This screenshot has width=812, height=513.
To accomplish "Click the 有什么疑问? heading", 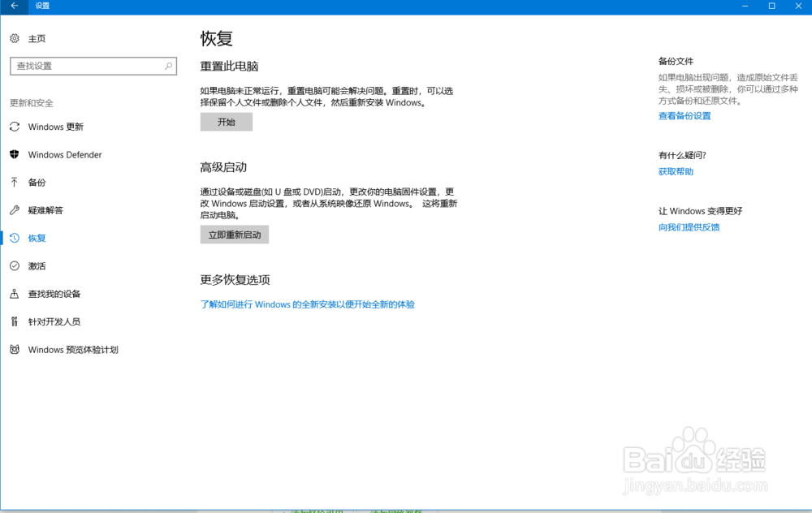I will [682, 155].
